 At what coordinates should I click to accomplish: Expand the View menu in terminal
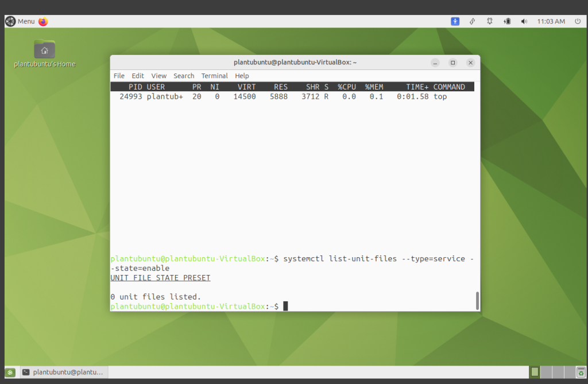159,76
